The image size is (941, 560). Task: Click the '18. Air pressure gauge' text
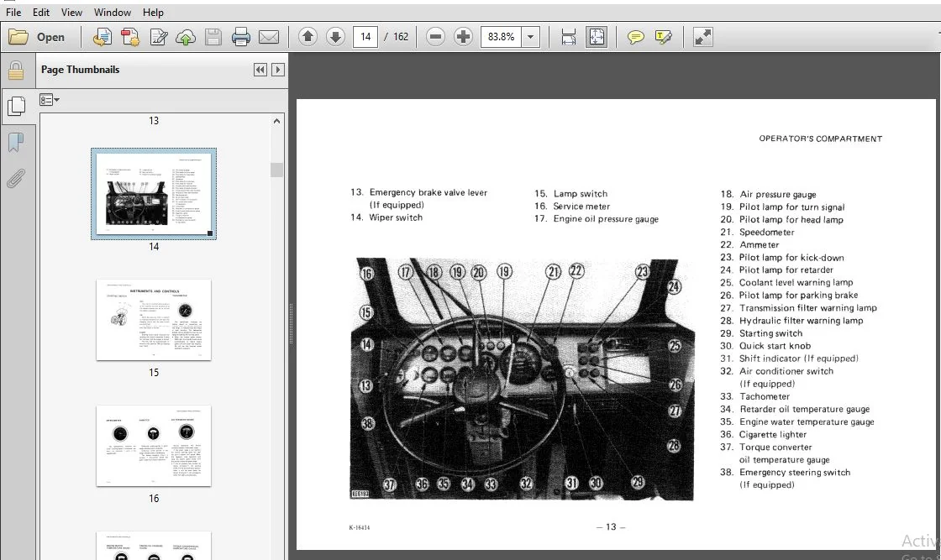[768, 194]
